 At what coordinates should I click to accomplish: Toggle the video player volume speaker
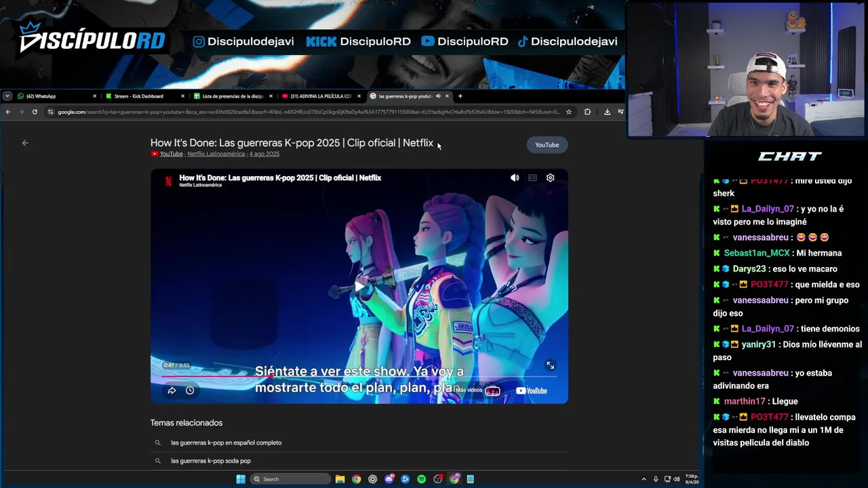coord(515,178)
